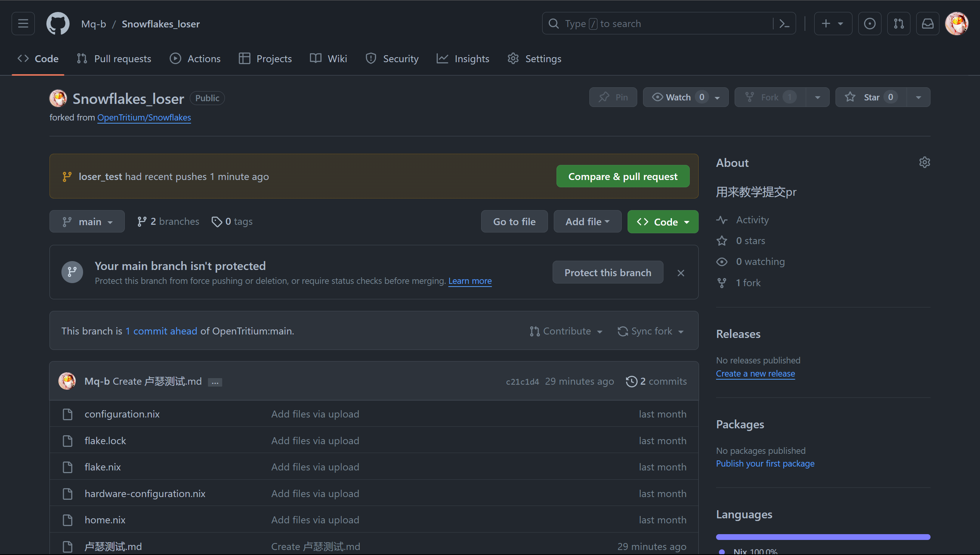Open the repository Settings tab

pos(534,59)
